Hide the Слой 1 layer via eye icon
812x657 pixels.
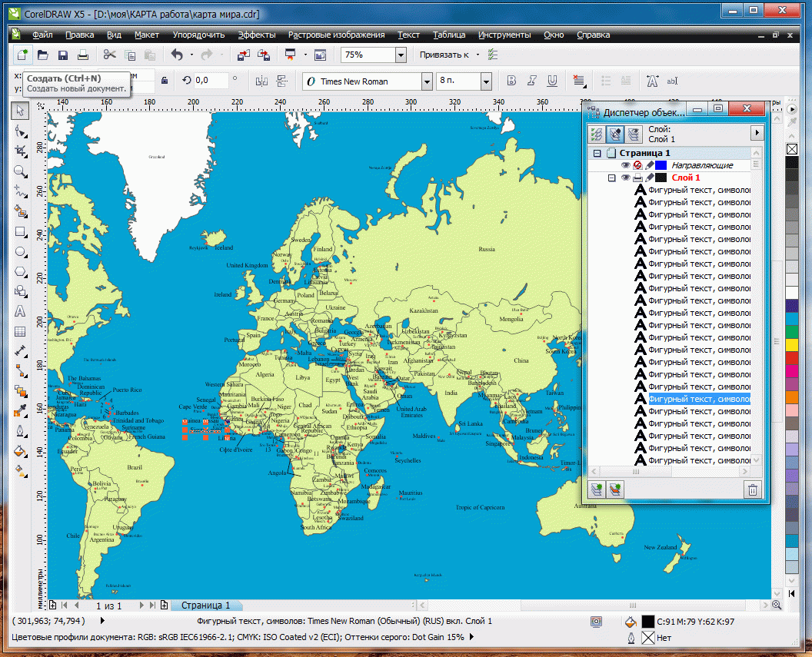click(625, 178)
